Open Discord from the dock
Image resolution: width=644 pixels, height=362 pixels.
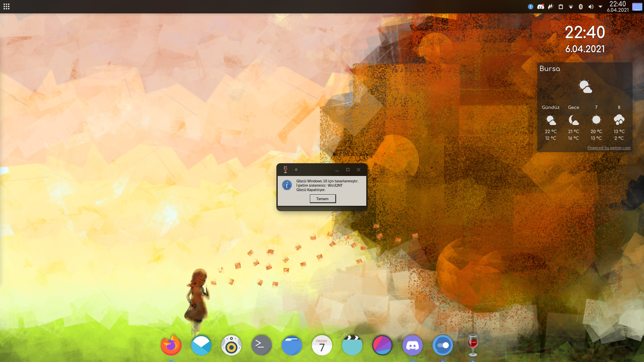point(413,345)
